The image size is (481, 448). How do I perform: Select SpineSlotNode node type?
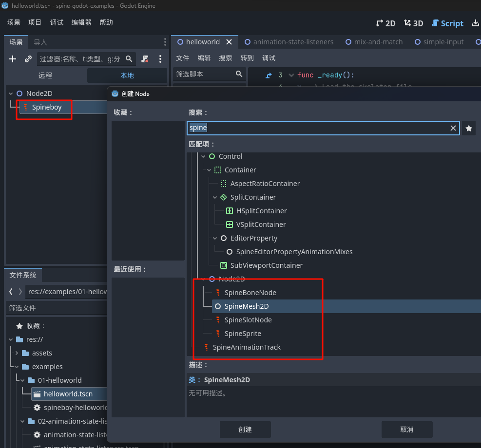click(x=248, y=320)
